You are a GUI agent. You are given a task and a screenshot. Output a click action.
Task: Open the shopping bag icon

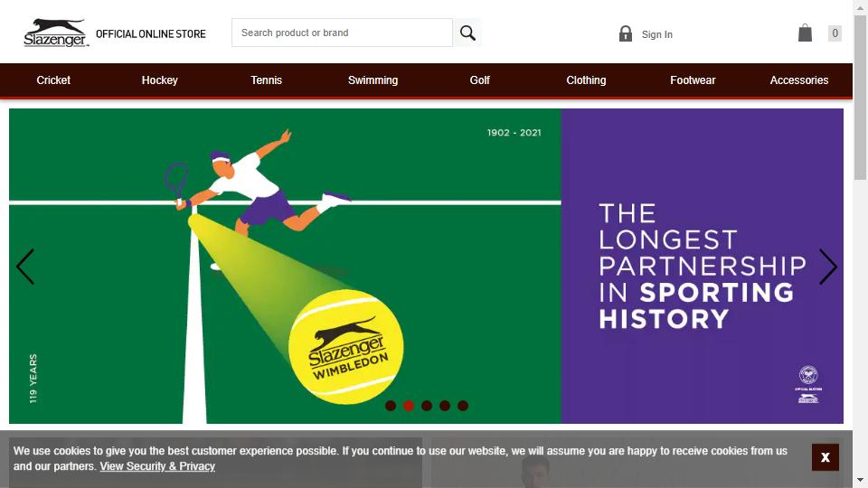pos(805,33)
